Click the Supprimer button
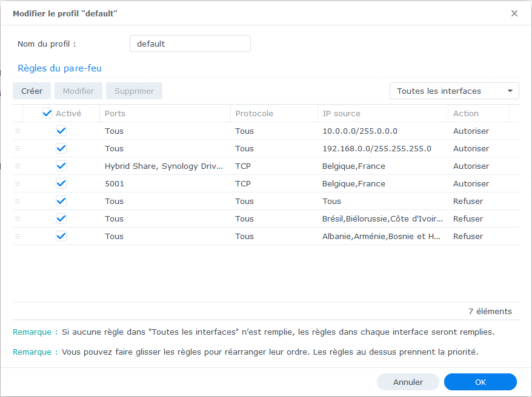Viewport: 532px width, 397px height. click(134, 91)
